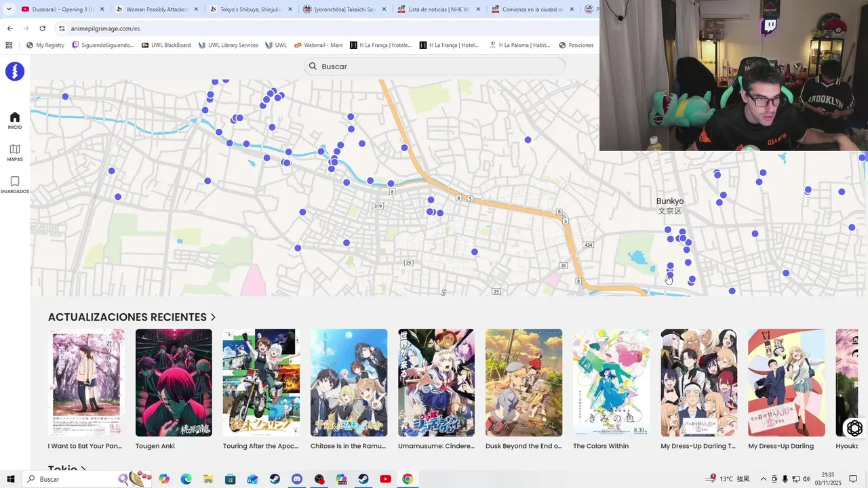
Task: Open File Explorer from the taskbar
Action: [x=208, y=479]
